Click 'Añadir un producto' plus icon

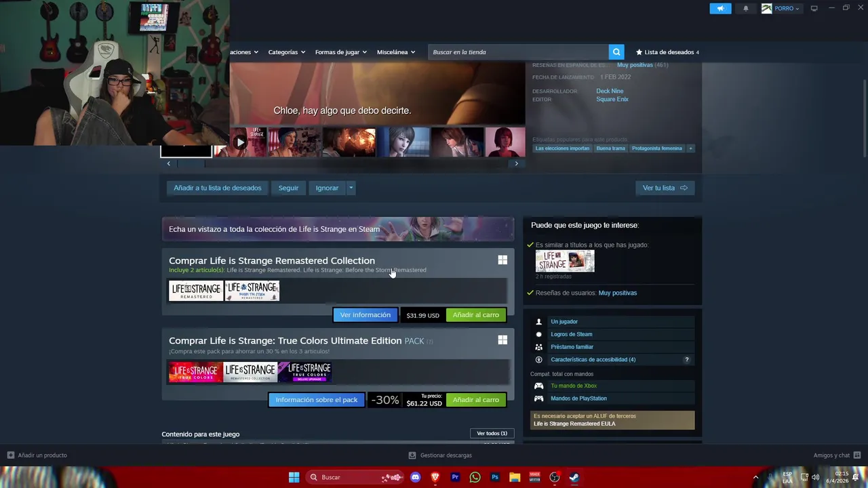10,455
